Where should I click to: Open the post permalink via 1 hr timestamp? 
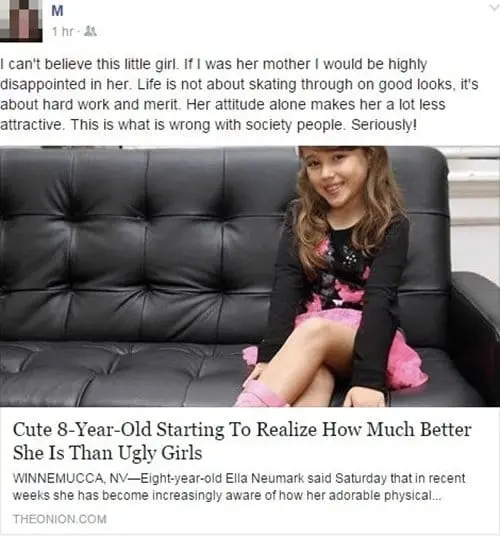coord(62,32)
